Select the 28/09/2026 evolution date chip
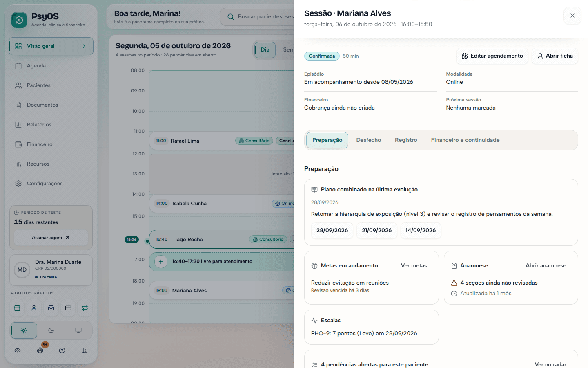 (x=332, y=231)
